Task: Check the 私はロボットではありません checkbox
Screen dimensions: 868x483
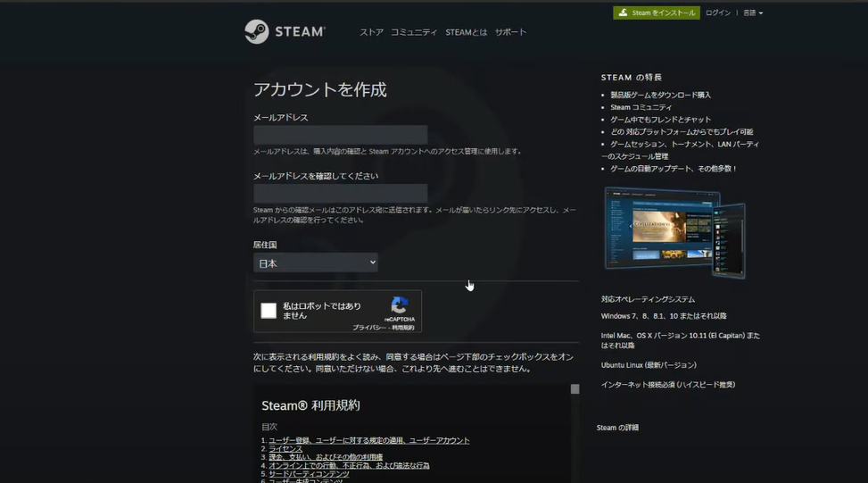Action: click(269, 311)
